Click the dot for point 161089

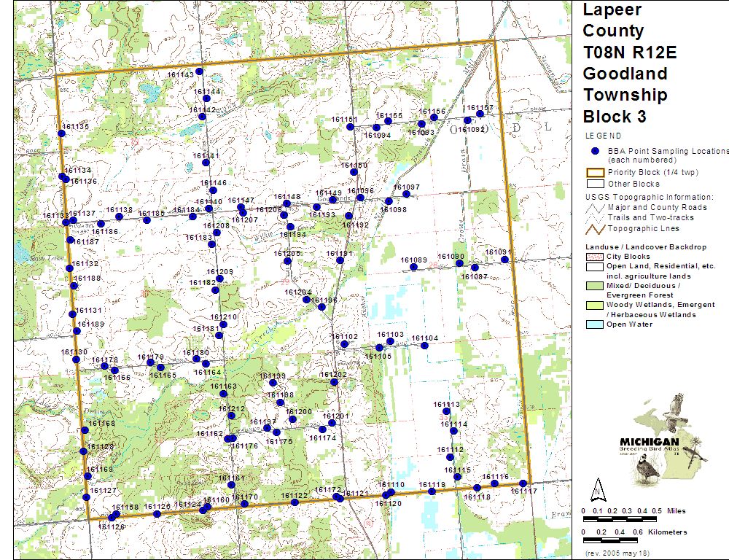[413, 267]
